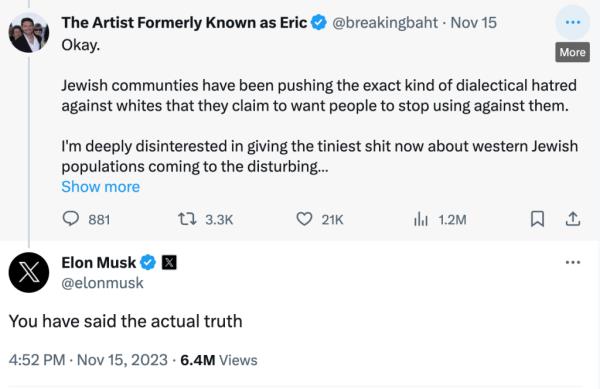
Task: Open the Nov 15 timestamp on Eric's post
Action: 473,23
